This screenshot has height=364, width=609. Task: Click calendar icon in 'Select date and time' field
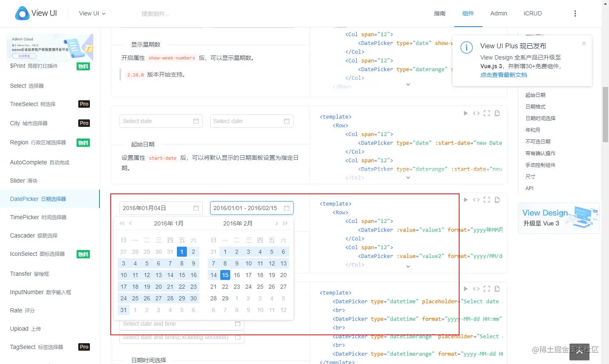click(238, 324)
